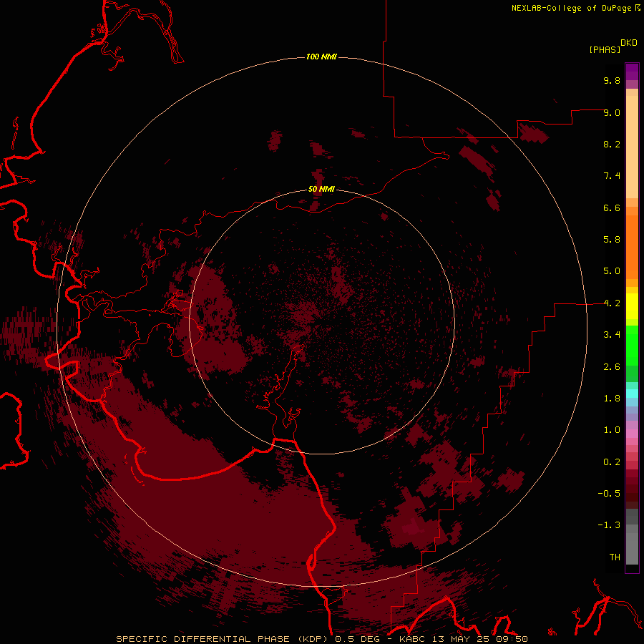Click the 50 NMI range ring label

(x=321, y=189)
